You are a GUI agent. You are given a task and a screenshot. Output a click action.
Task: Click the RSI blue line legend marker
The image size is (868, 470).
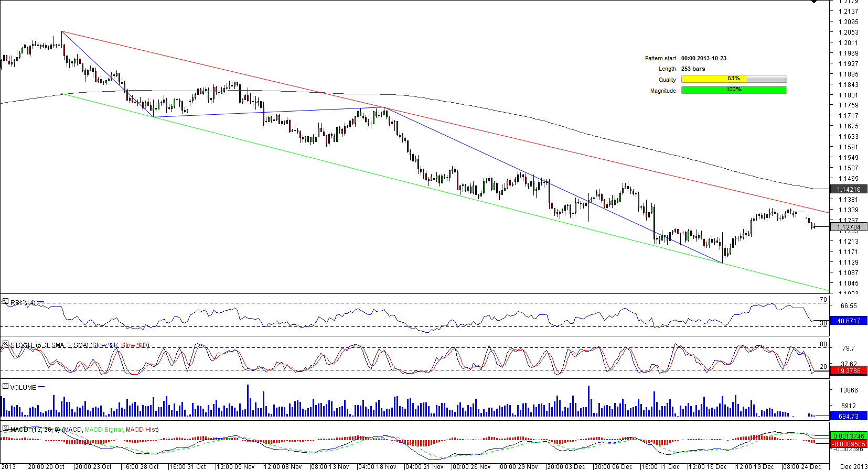[41, 302]
